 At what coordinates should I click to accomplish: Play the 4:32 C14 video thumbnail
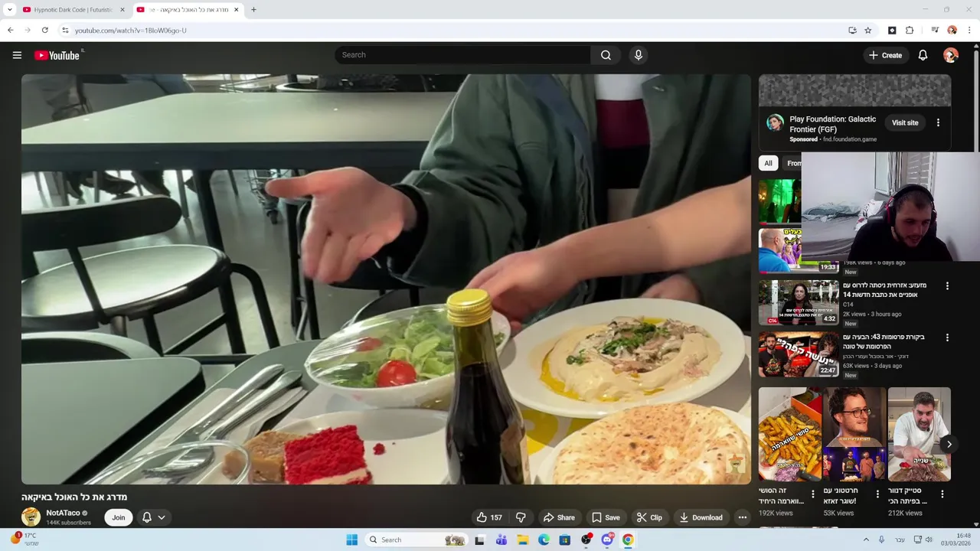(x=799, y=302)
